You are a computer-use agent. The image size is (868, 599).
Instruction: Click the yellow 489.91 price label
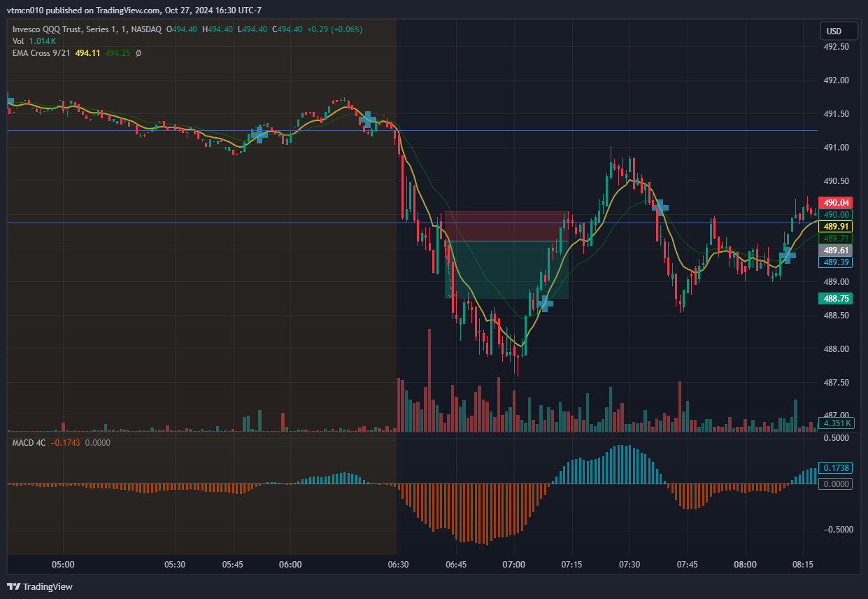coord(836,227)
